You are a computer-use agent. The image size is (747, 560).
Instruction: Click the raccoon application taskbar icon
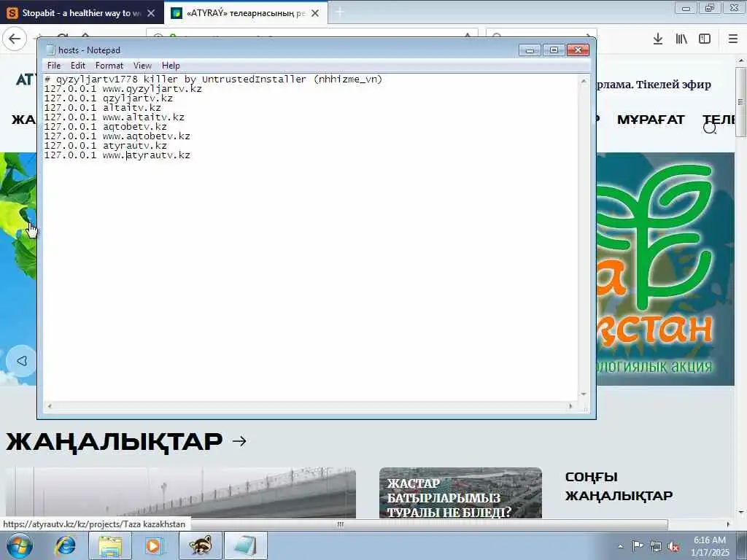(200, 545)
